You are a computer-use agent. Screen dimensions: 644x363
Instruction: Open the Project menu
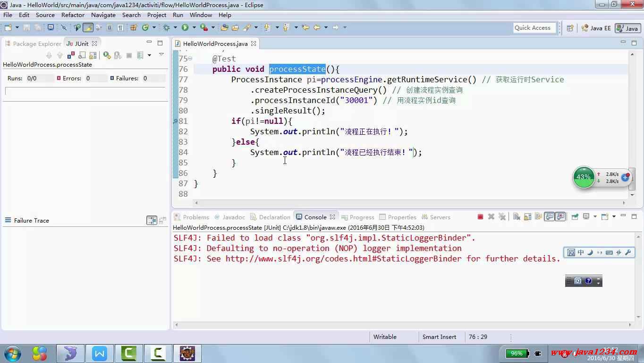(157, 15)
